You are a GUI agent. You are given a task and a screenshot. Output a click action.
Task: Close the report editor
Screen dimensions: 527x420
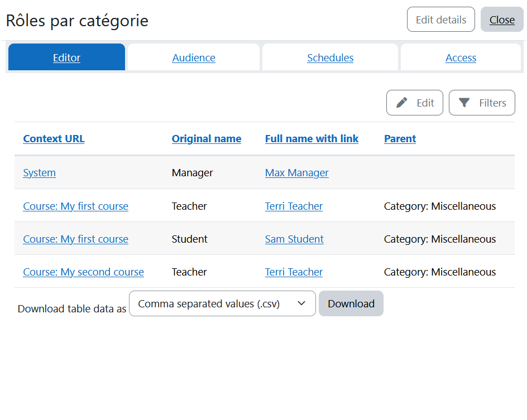click(x=502, y=20)
